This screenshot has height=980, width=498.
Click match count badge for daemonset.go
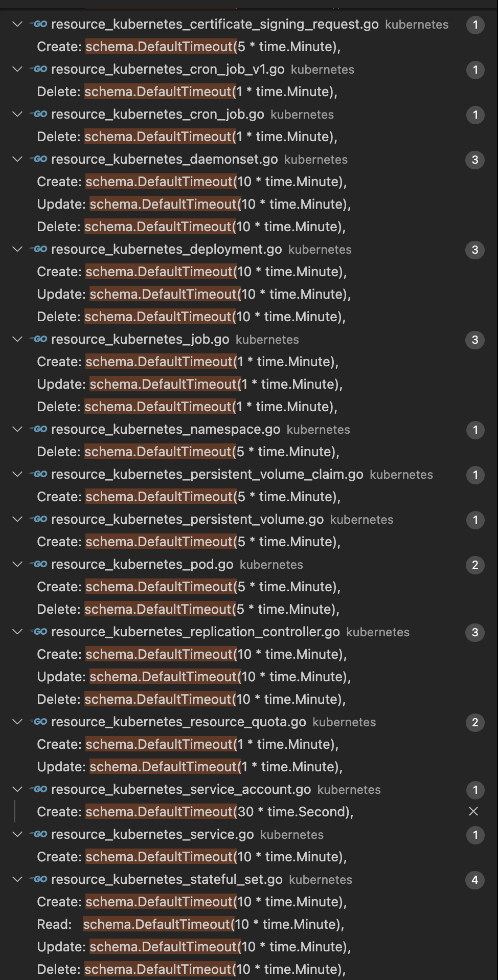click(475, 160)
